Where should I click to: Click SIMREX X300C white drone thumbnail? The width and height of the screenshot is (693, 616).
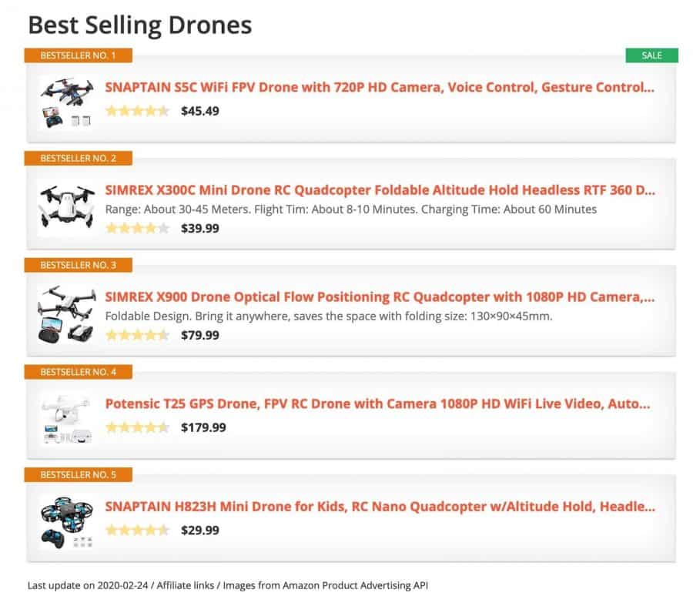click(67, 207)
